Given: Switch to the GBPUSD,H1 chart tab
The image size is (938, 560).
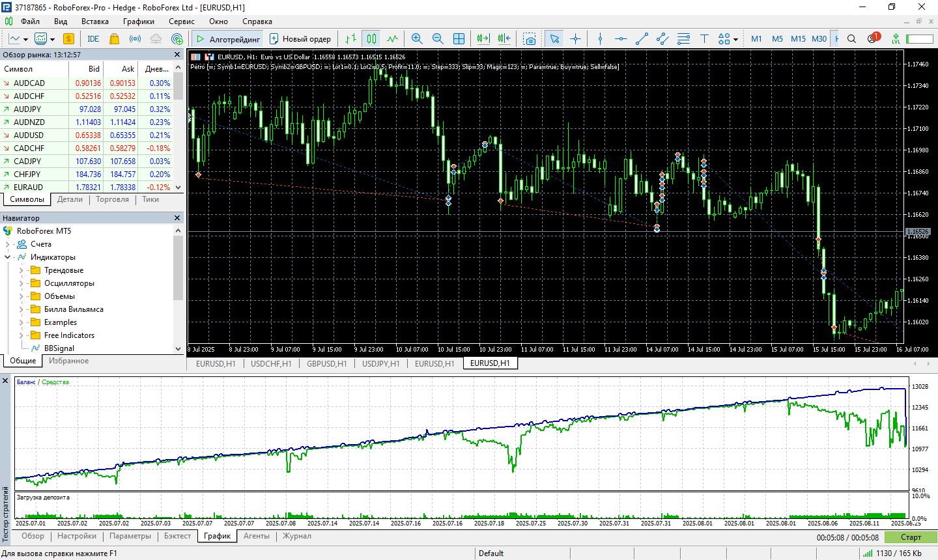Looking at the screenshot, I should pyautogui.click(x=326, y=363).
